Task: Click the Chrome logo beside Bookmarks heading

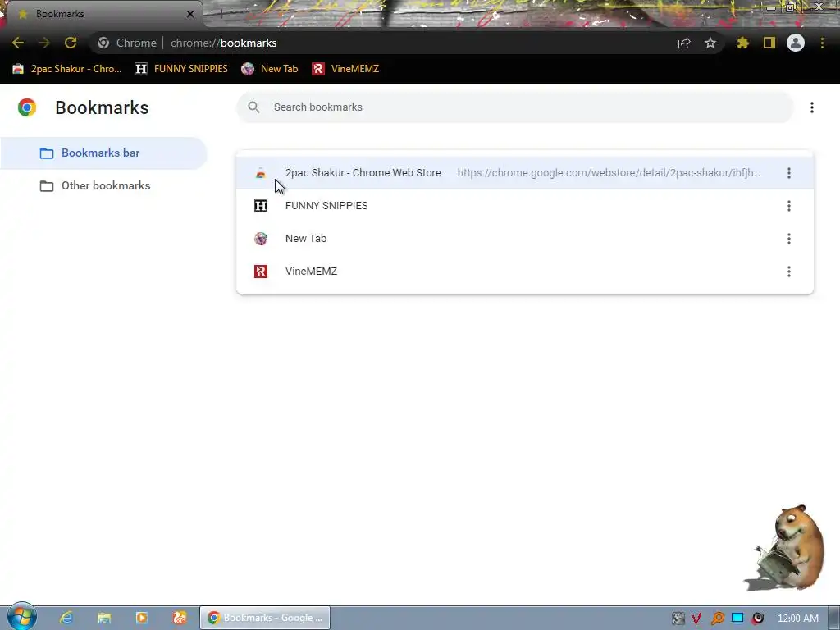Action: pyautogui.click(x=27, y=107)
